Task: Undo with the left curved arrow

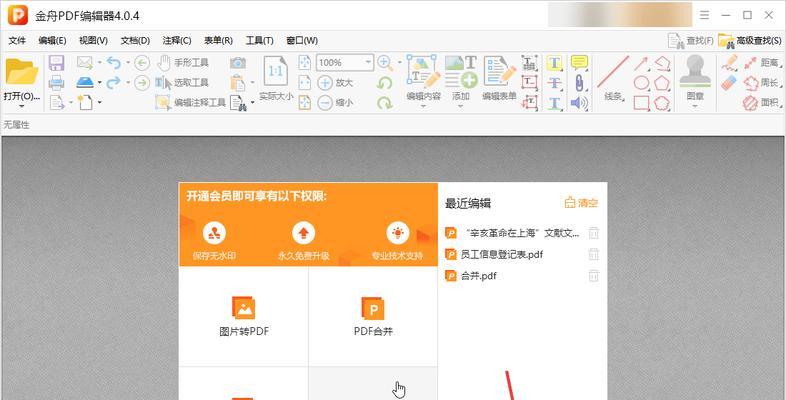Action: [114, 63]
